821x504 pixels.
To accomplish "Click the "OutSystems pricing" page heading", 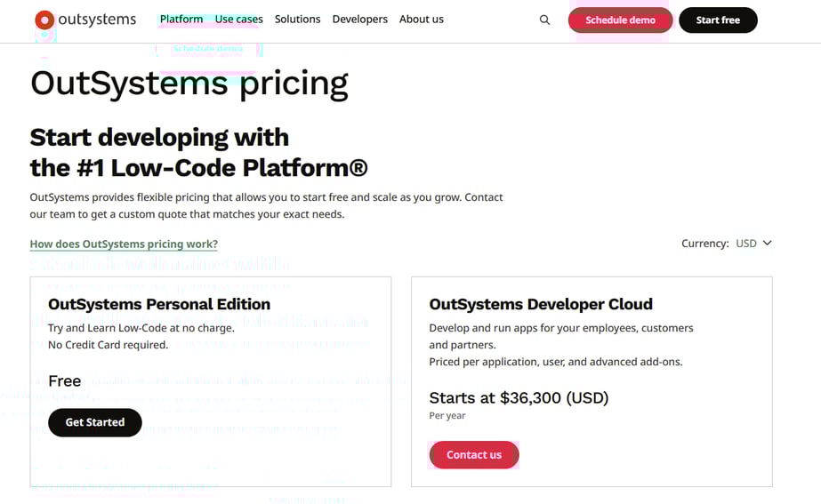I will coord(189,84).
